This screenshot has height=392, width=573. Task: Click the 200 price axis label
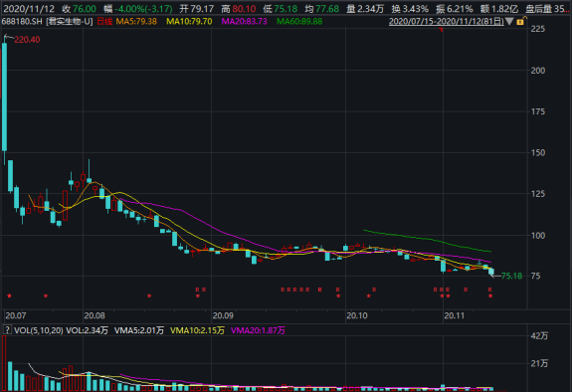[x=537, y=71]
